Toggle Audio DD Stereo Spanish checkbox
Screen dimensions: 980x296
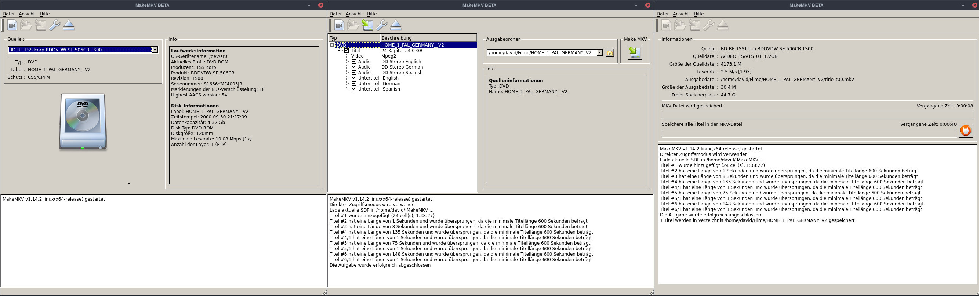coord(354,73)
